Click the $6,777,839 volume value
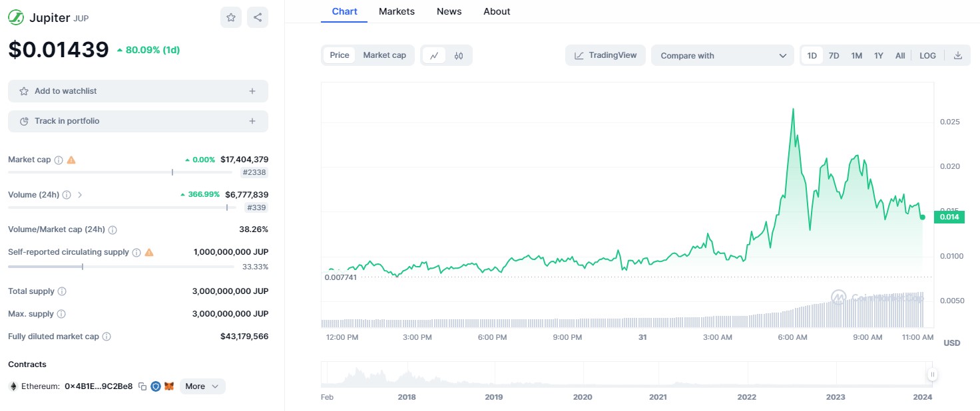The width and height of the screenshot is (980, 411). tap(247, 195)
